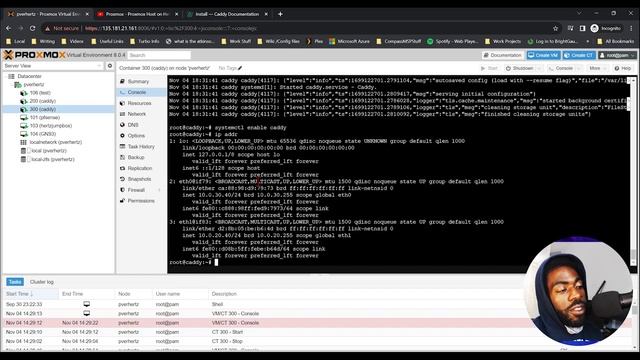Click the browser back arrow
The width and height of the screenshot is (640, 360).
coord(9,28)
